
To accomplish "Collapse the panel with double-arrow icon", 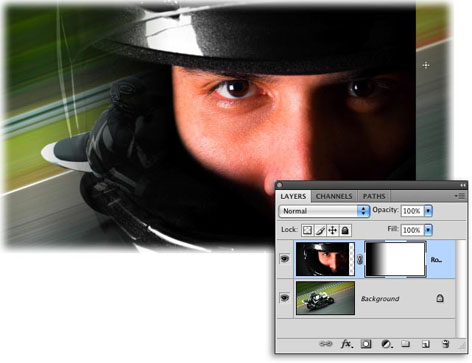I will tap(463, 185).
